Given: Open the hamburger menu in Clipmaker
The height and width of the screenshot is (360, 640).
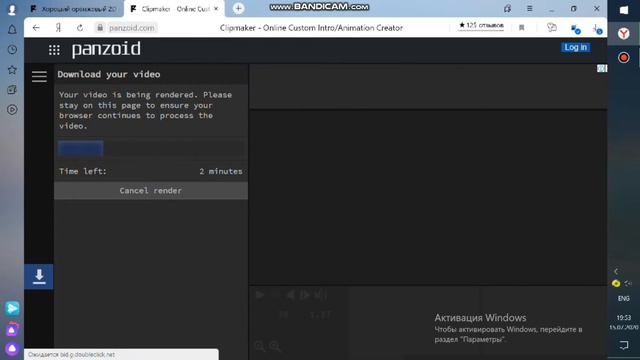Looking at the screenshot, I should tap(39, 76).
